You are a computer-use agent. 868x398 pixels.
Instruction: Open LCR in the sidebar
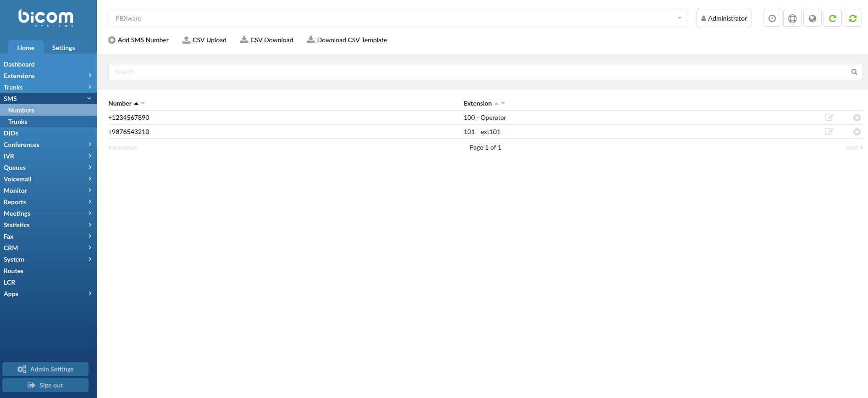point(48,282)
